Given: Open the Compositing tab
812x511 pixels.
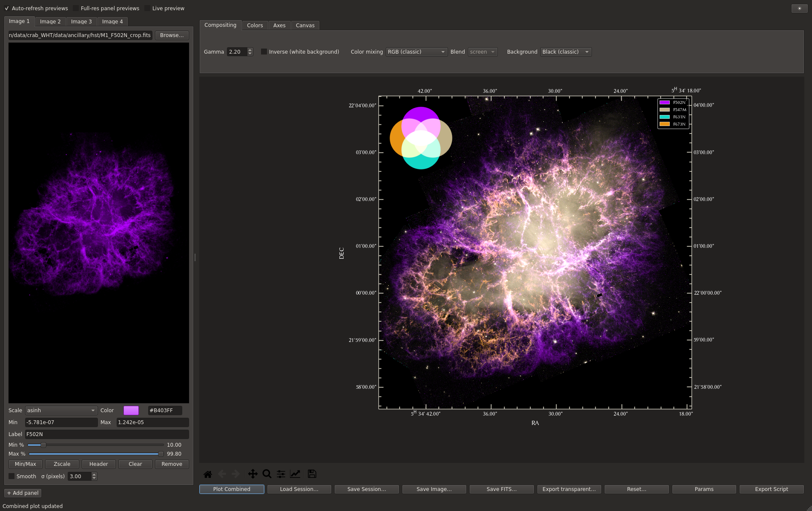Looking at the screenshot, I should tap(220, 25).
